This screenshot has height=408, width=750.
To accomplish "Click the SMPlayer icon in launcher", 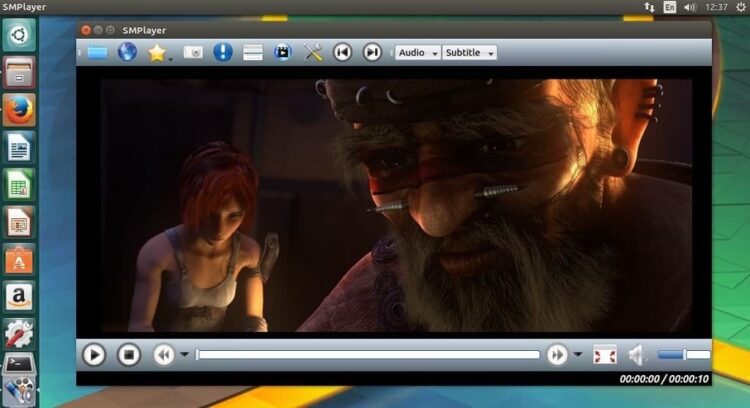I will 19,392.
